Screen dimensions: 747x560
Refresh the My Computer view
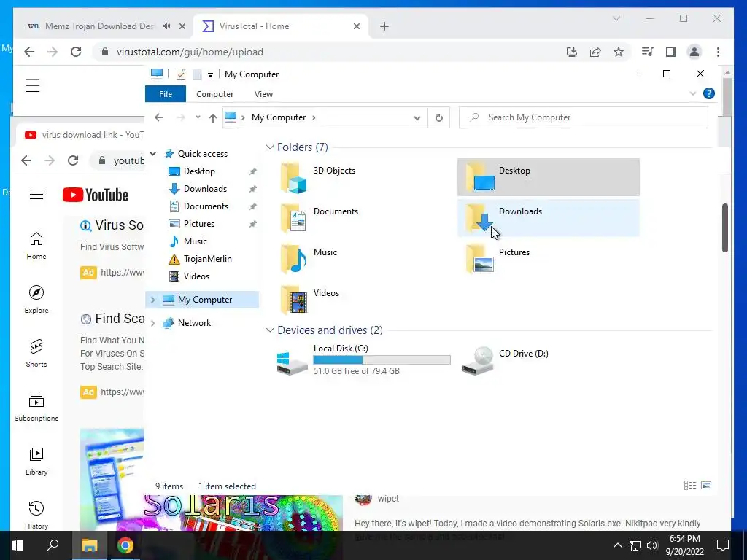(x=438, y=117)
